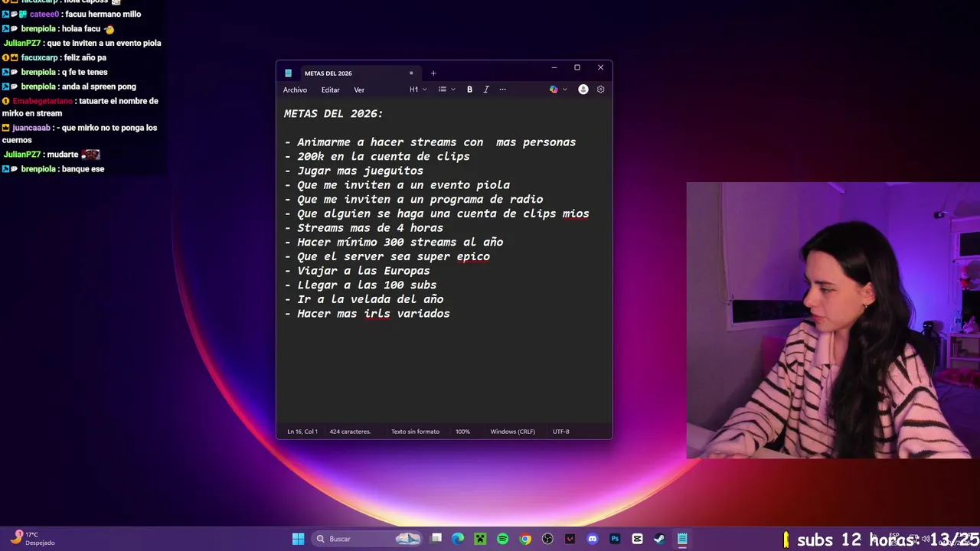Open Photoshop from the taskbar
Screen dimensions: 980x551
[615, 539]
